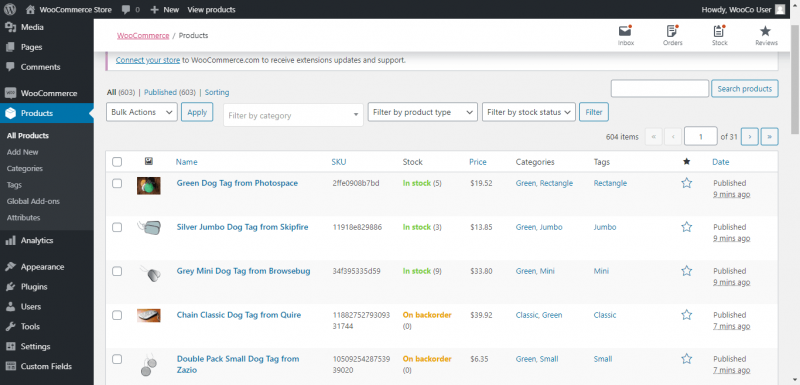Open the Orders activity icon
The image size is (800, 385).
(672, 31)
